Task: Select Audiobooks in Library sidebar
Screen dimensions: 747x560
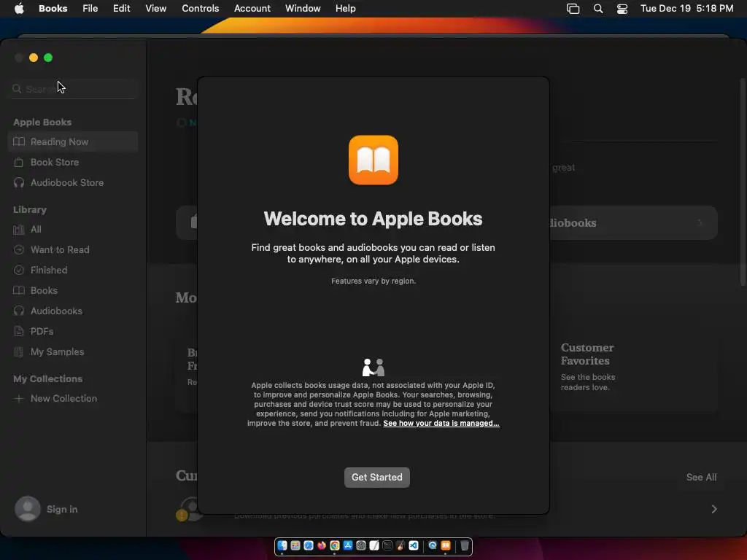Action: pos(73,311)
